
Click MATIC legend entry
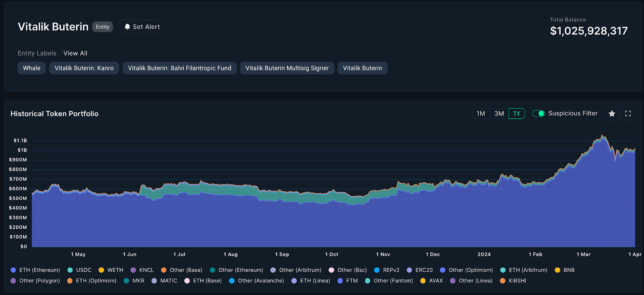(164, 281)
